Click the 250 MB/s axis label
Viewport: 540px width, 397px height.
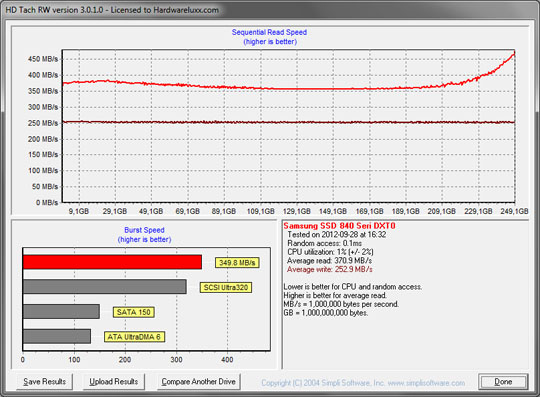(43, 123)
